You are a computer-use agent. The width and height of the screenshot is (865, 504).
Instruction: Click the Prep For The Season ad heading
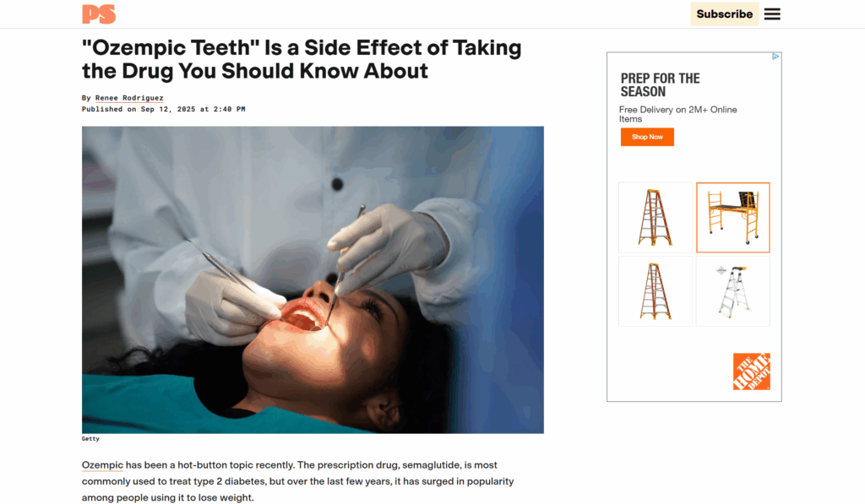(660, 85)
